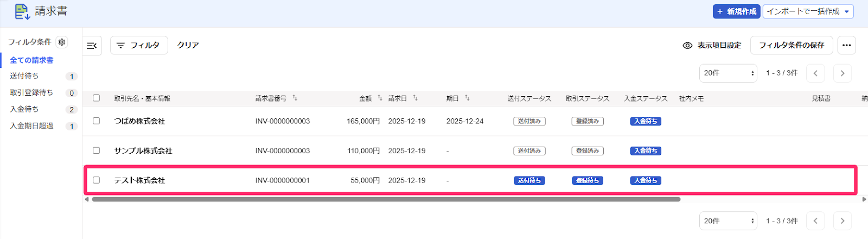Click the 新規作成 button

[736, 11]
